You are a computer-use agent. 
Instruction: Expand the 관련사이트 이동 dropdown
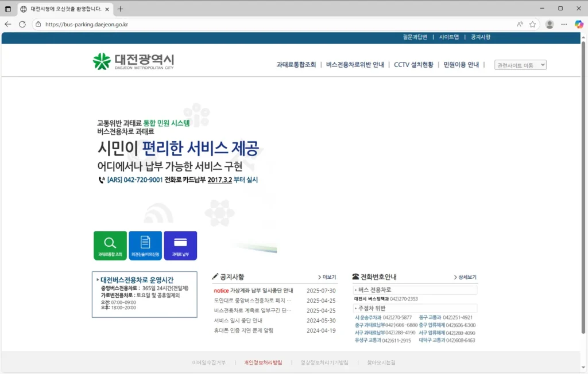tap(520, 65)
